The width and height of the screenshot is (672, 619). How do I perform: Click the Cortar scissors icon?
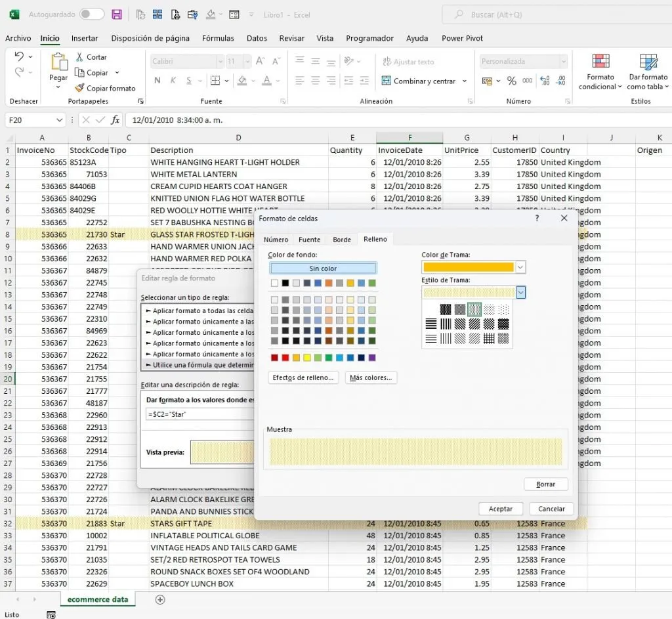click(x=79, y=57)
